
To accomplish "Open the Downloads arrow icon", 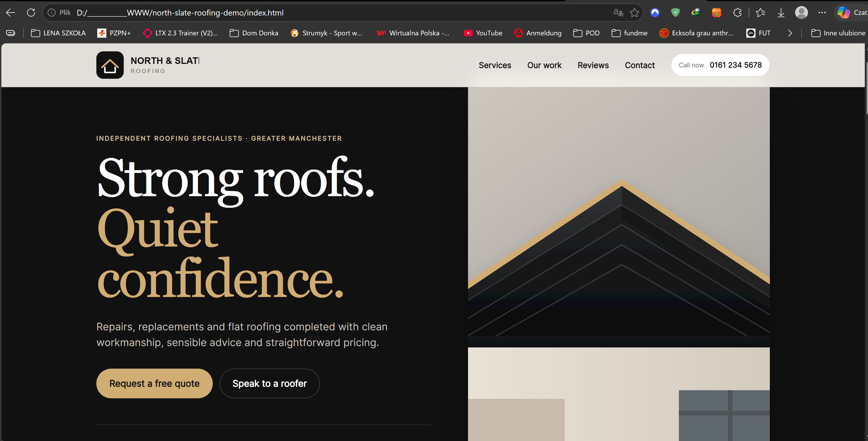I will pos(781,13).
